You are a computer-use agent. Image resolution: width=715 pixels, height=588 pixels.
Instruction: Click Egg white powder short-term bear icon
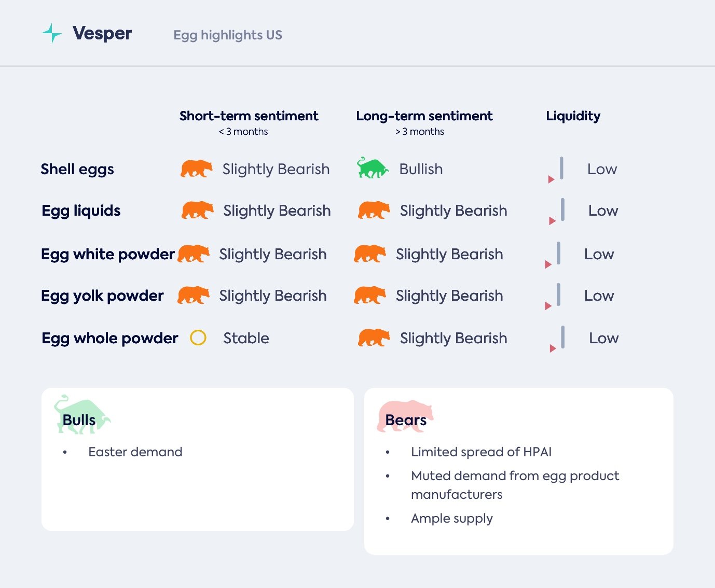(193, 254)
